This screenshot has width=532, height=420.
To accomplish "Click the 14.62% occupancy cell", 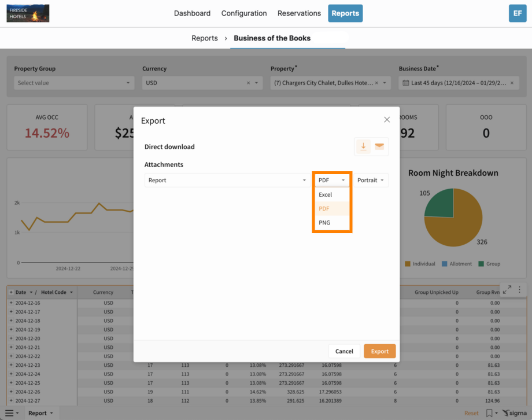I will click(x=258, y=392).
